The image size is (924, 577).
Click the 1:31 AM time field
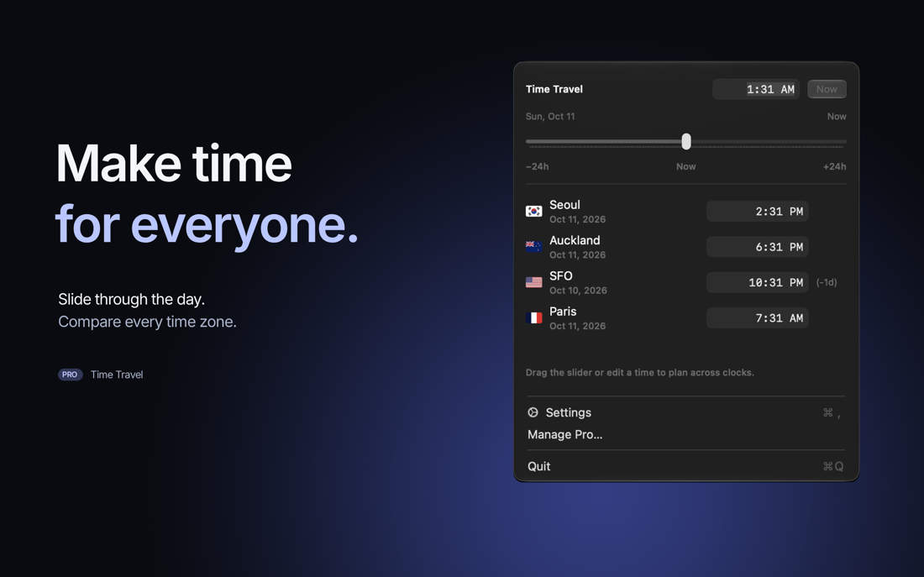pos(756,89)
